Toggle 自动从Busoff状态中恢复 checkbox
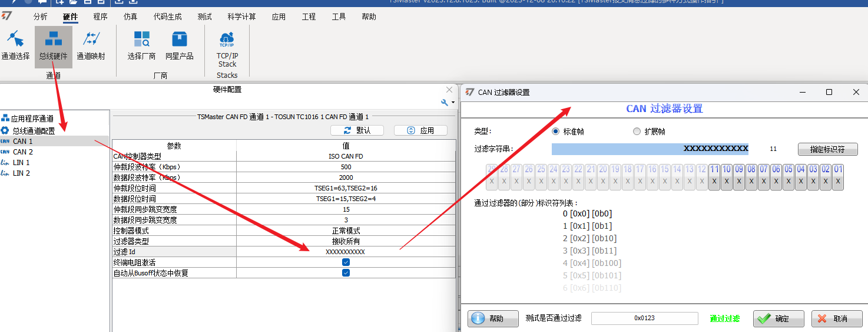The height and width of the screenshot is (332, 868). (x=346, y=272)
